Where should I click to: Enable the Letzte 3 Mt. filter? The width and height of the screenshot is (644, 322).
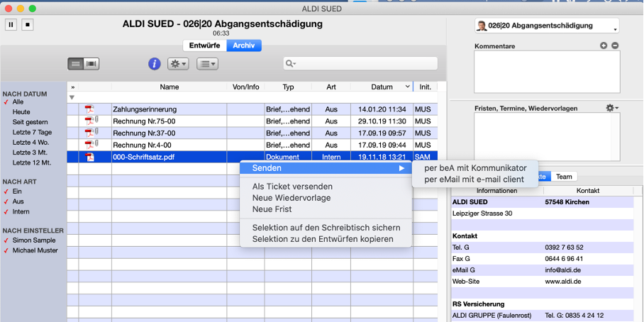coord(30,152)
